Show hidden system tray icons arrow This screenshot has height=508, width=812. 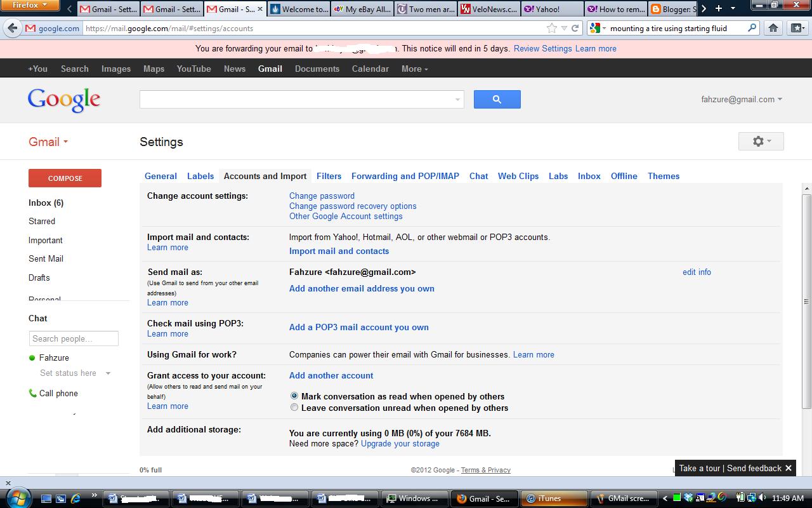click(x=665, y=498)
